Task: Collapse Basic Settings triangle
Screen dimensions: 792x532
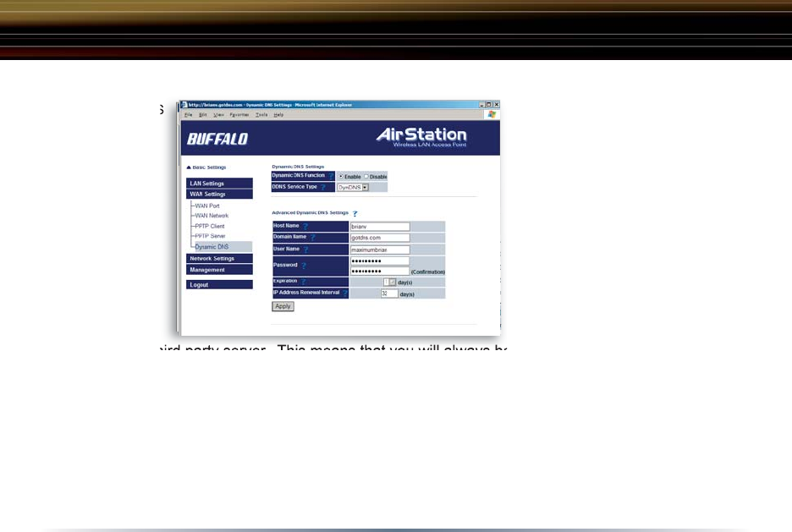Action: click(x=189, y=167)
